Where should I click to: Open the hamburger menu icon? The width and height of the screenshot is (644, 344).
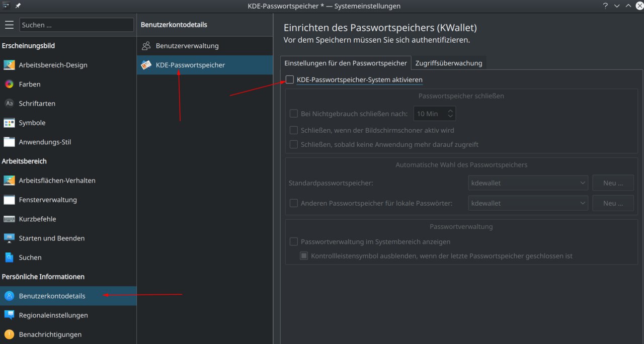9,25
